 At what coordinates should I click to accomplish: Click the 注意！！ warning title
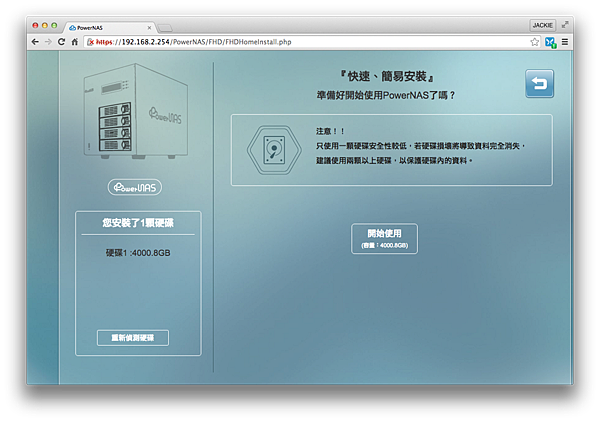[x=330, y=131]
